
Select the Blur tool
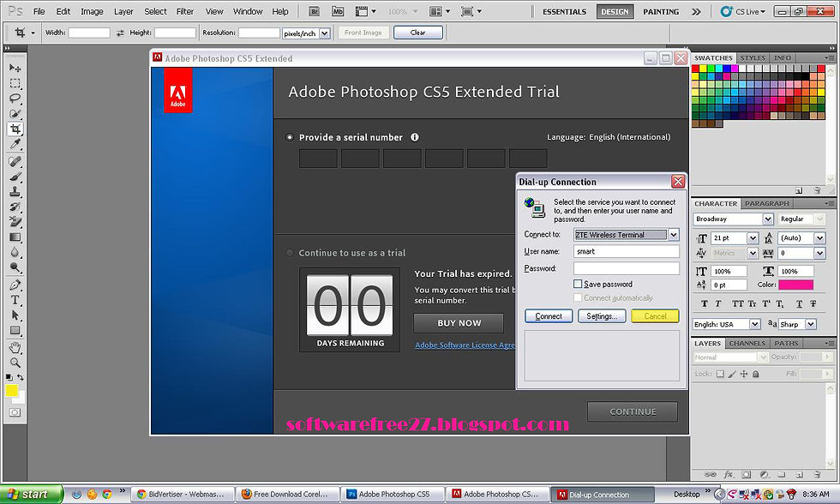click(x=15, y=252)
